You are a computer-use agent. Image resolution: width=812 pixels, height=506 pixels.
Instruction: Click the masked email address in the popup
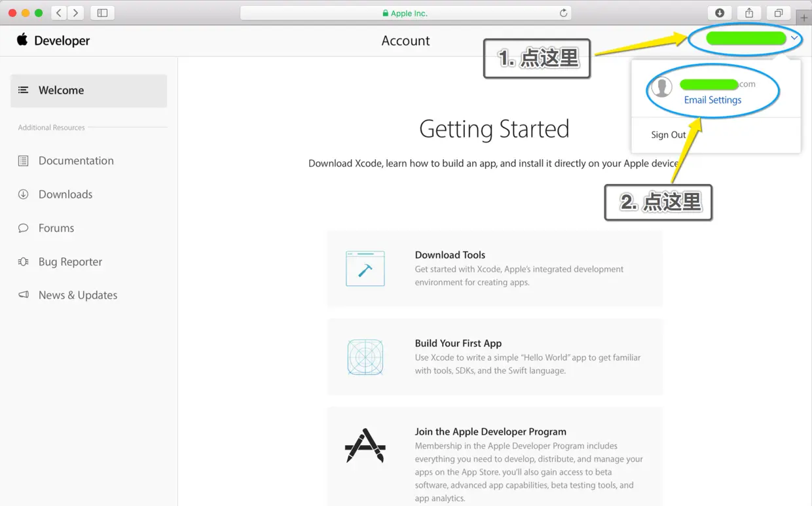coord(717,84)
